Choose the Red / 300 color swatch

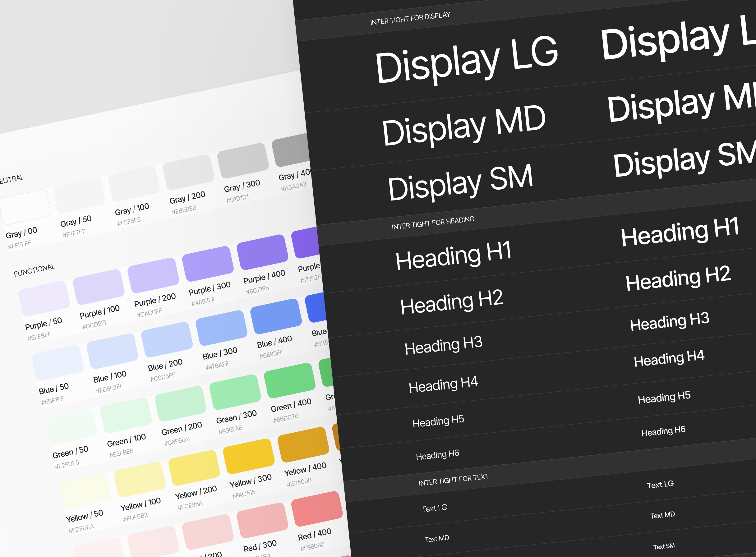(262, 520)
